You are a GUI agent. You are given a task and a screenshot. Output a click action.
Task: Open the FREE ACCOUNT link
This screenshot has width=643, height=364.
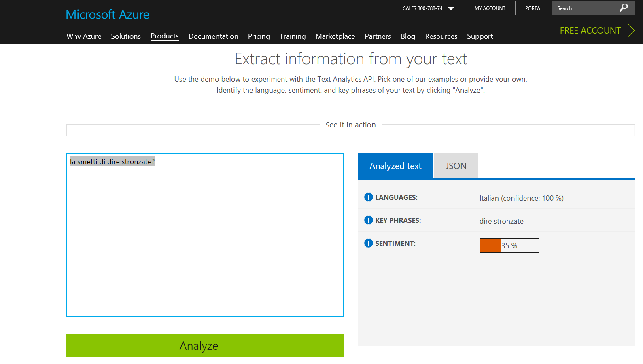pos(590,31)
